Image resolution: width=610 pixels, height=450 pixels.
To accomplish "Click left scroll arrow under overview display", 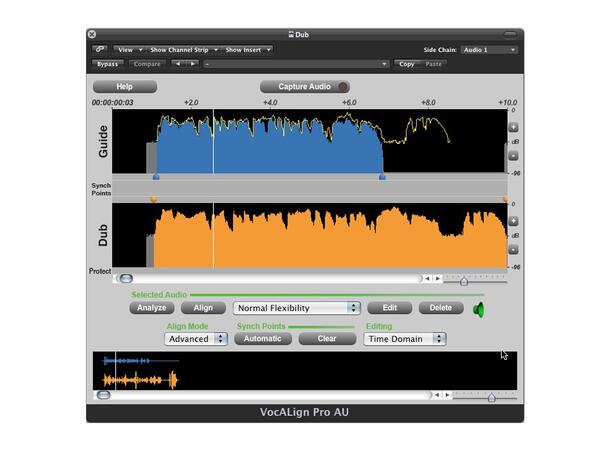I will (437, 395).
